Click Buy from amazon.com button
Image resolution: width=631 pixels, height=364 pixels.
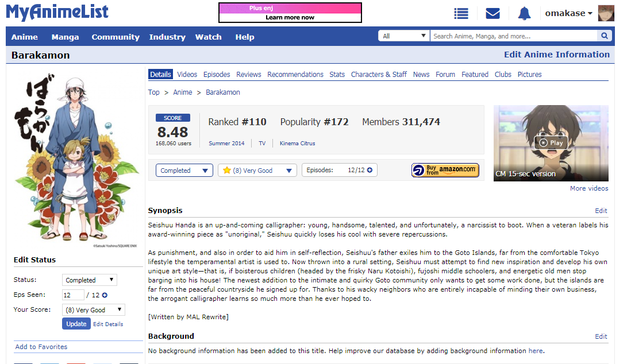(445, 170)
